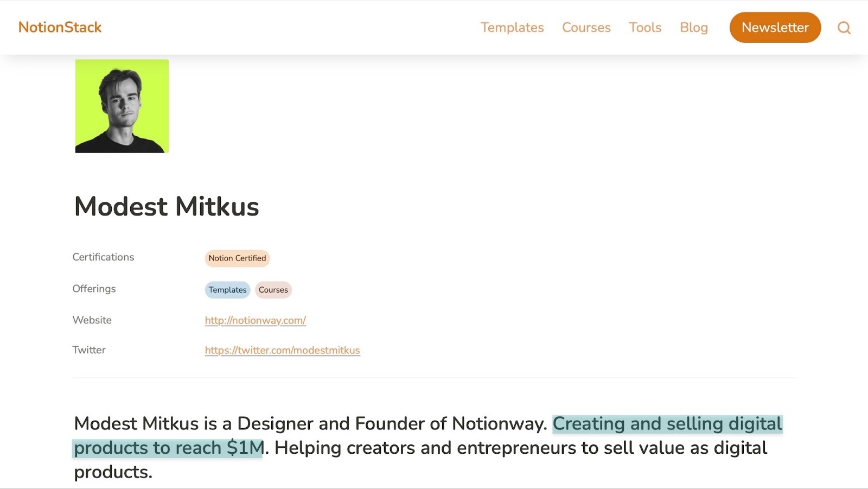Click the Offerings field label

click(94, 289)
